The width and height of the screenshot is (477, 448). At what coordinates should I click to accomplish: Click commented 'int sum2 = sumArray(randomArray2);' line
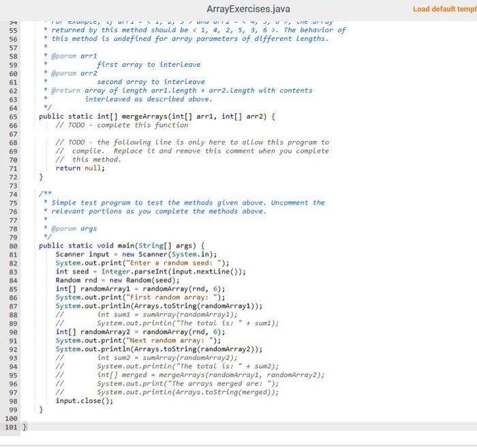147,357
